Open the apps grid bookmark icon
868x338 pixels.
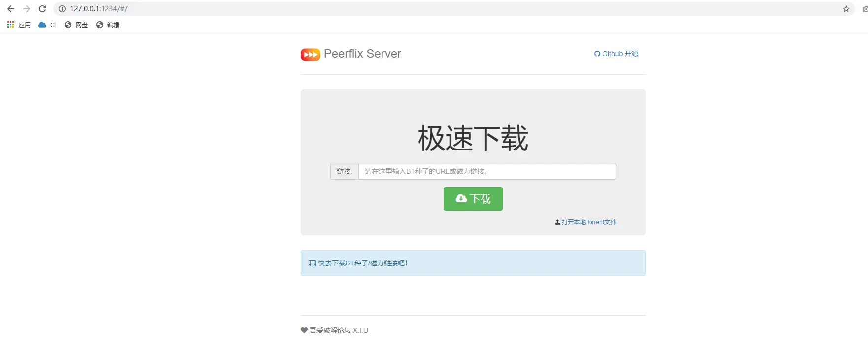(x=10, y=25)
